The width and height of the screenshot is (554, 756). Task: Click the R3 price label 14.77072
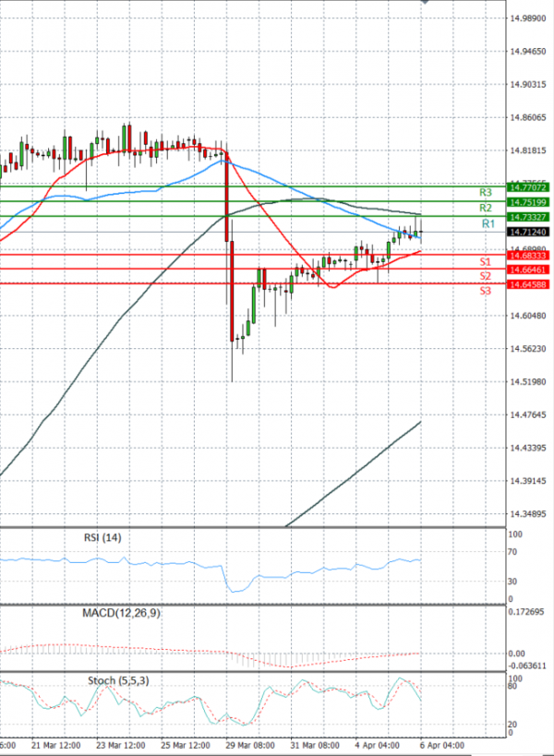click(528, 187)
